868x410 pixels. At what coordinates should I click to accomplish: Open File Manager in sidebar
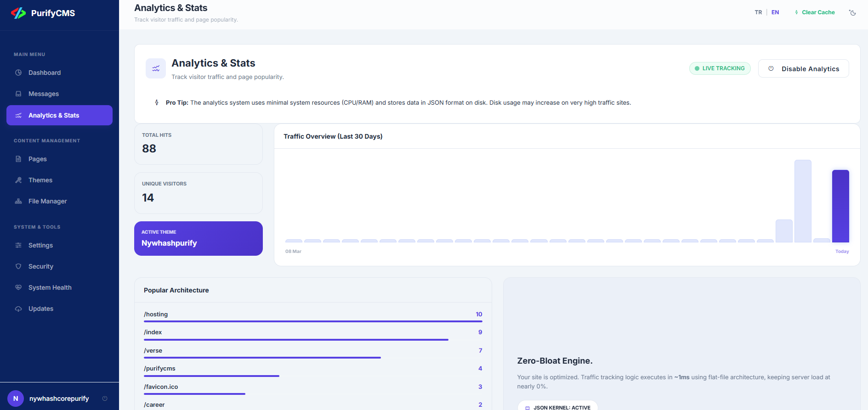(47, 201)
